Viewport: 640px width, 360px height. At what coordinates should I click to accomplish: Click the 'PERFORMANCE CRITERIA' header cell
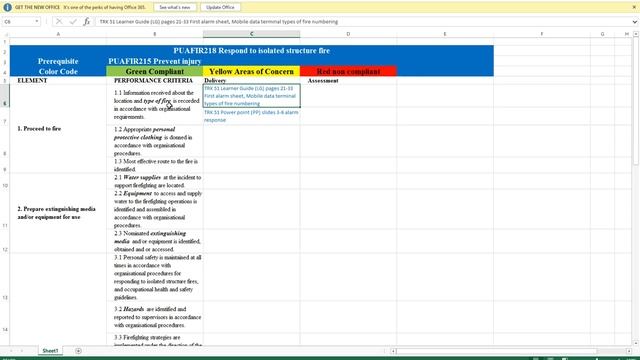tap(155, 80)
